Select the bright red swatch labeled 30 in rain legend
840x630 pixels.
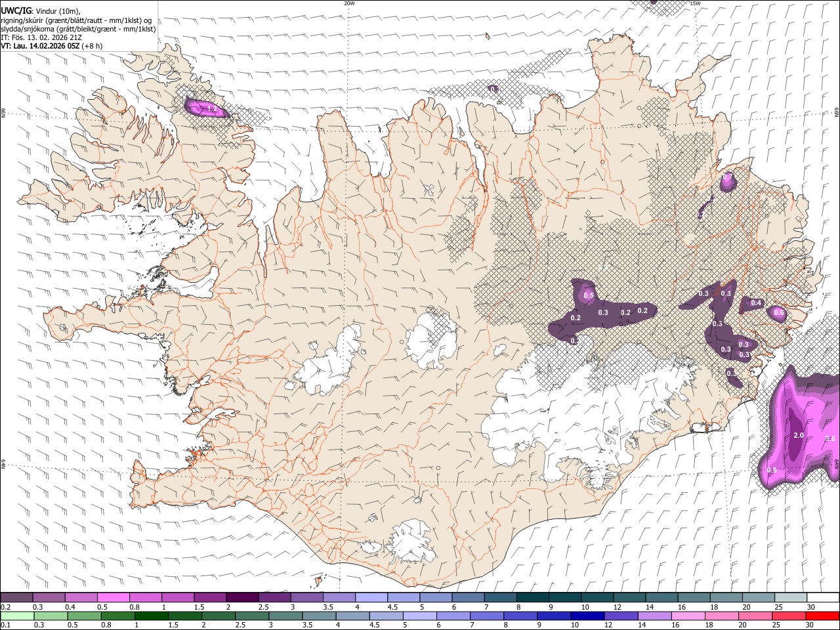coord(822,616)
